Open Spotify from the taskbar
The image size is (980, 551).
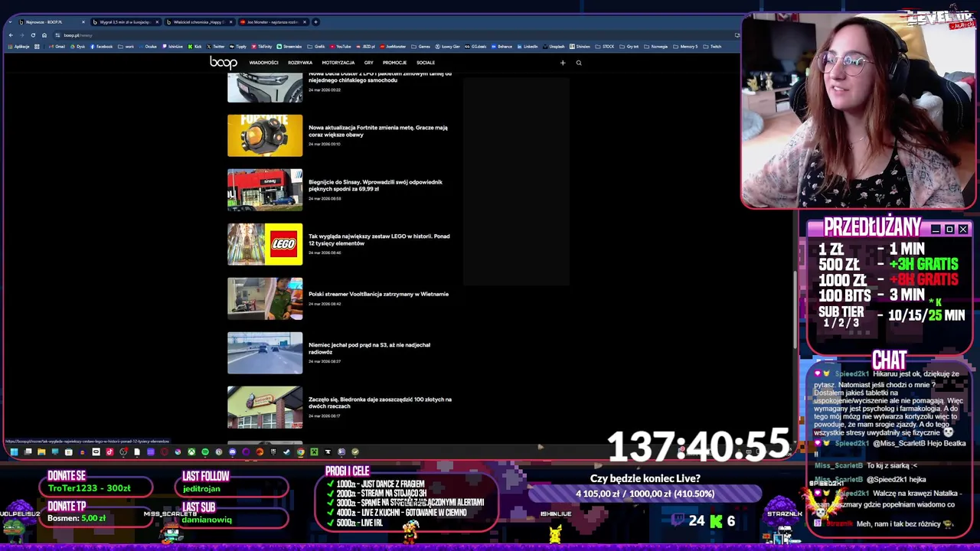pyautogui.click(x=205, y=452)
